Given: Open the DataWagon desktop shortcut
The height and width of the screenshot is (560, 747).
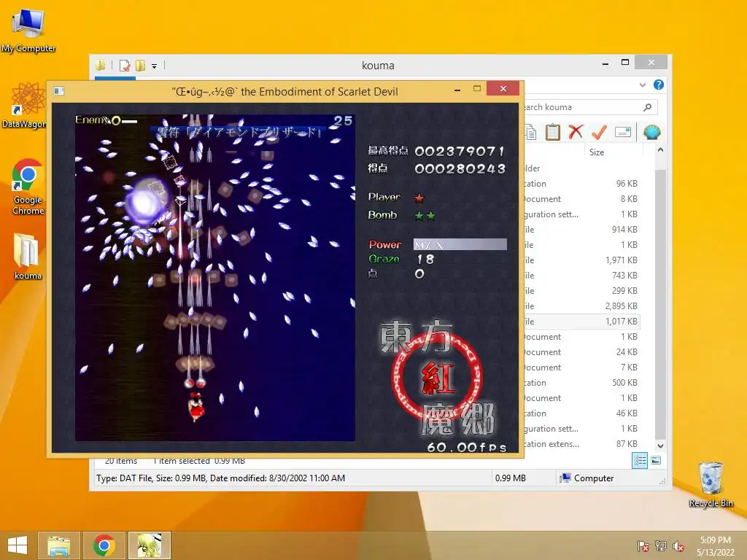Looking at the screenshot, I should (x=24, y=105).
